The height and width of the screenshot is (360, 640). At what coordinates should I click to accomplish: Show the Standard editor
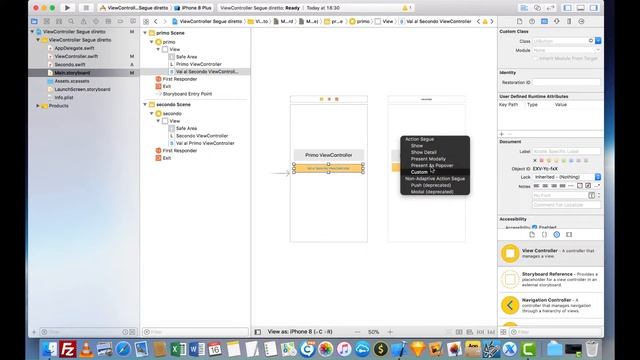[524, 8]
